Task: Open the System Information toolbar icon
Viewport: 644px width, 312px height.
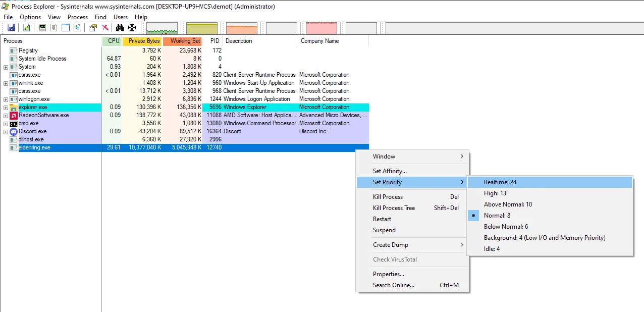Action: click(42, 28)
